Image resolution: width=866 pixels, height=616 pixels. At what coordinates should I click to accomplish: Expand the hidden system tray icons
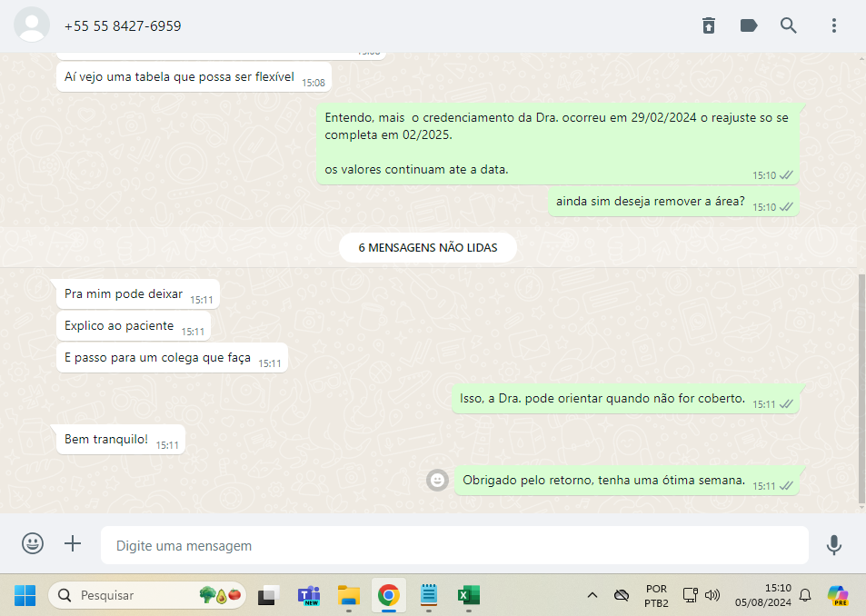click(x=592, y=595)
